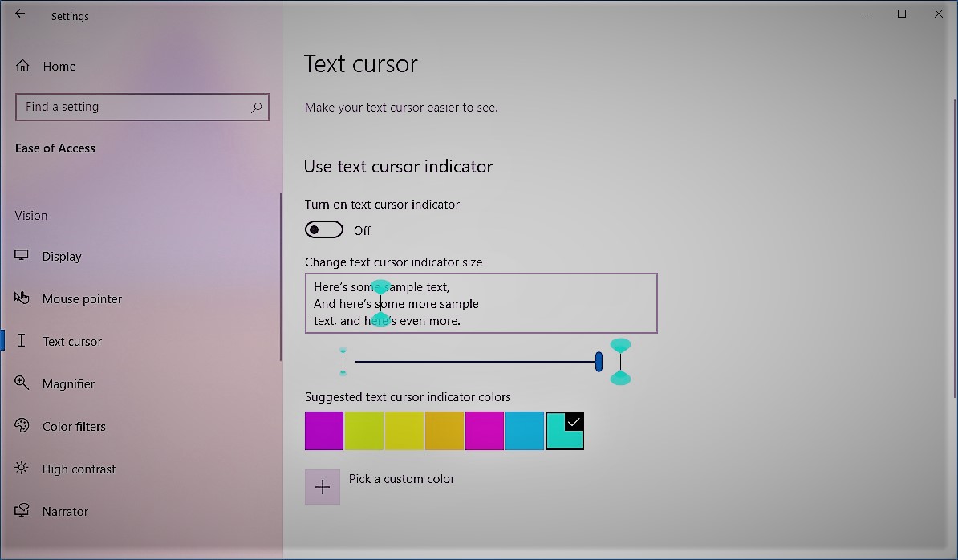
Task: Click the search magnifier icon
Action: [256, 108]
